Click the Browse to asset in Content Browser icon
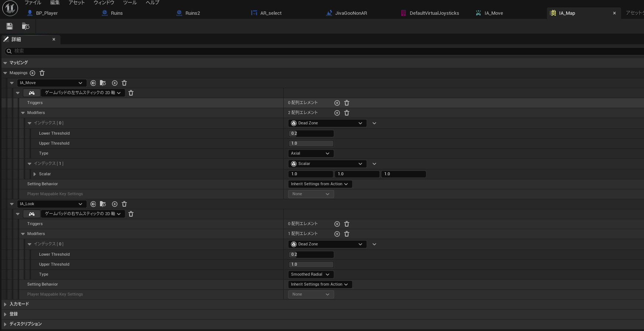The height and width of the screenshot is (331, 644). [x=25, y=26]
